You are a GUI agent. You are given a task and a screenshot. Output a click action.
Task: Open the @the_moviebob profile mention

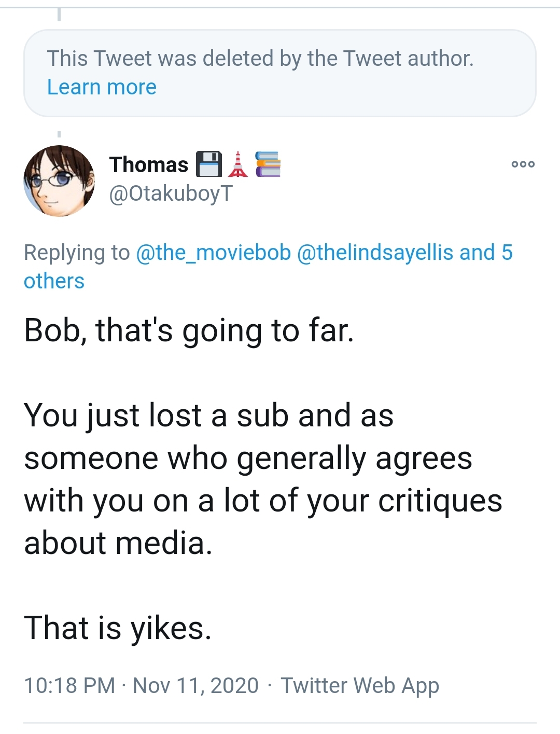[x=213, y=253]
